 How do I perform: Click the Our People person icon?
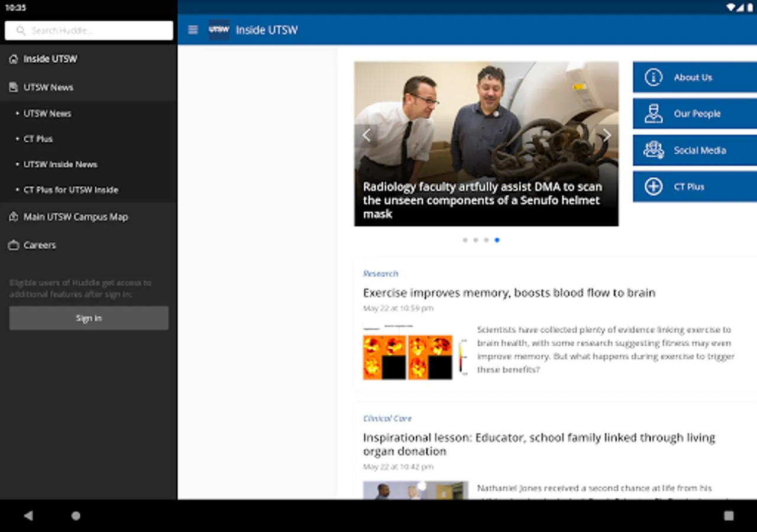654,113
